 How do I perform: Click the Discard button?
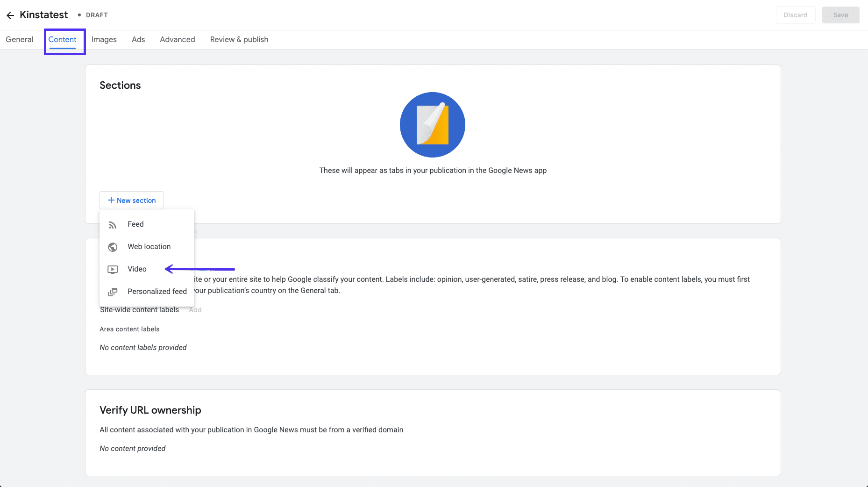point(795,15)
